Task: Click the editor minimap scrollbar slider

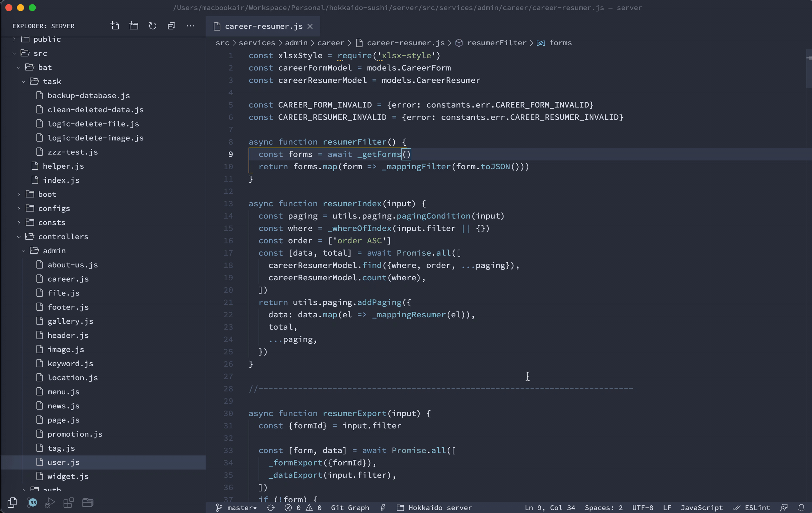Action: click(809, 69)
